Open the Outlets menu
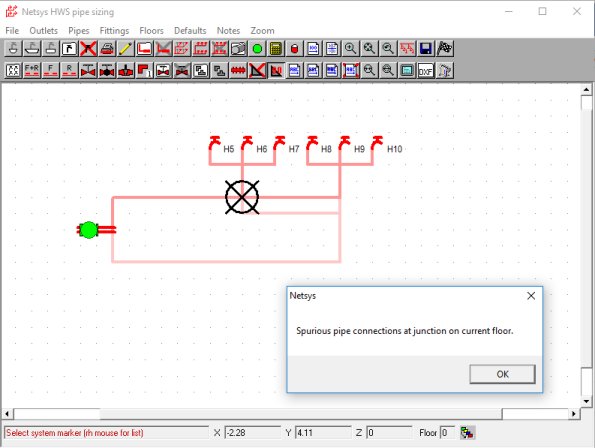Screen dimensions: 595x448 point(44,31)
